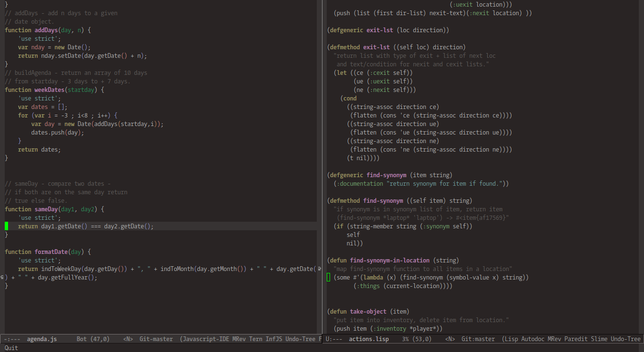Image resolution: width=644 pixels, height=352 pixels.
Task: Click the Autodoc minor mode in mode line
Action: click(x=533, y=339)
